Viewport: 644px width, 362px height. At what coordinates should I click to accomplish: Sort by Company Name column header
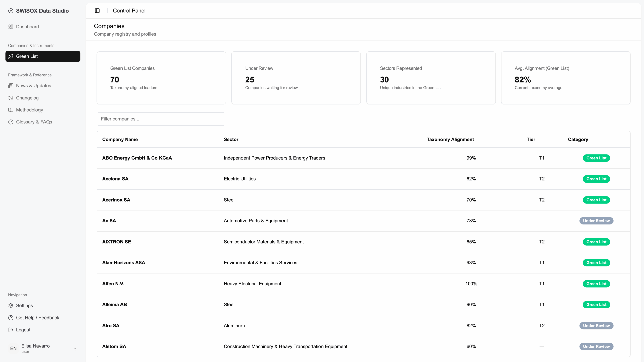tap(120, 139)
